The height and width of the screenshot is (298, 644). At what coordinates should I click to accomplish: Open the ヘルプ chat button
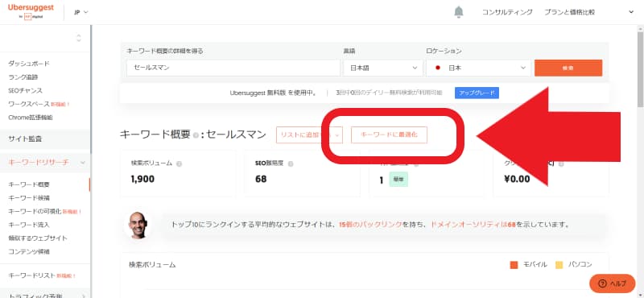point(612,284)
